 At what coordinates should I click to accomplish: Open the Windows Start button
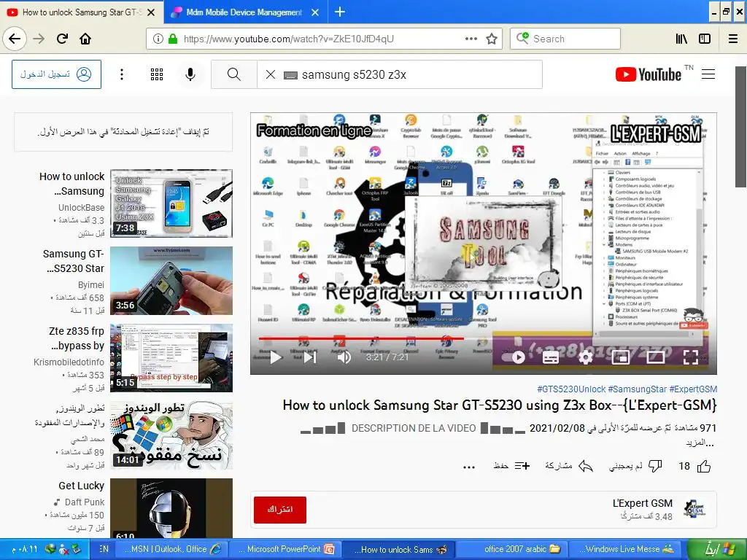pyautogui.click(x=716, y=550)
